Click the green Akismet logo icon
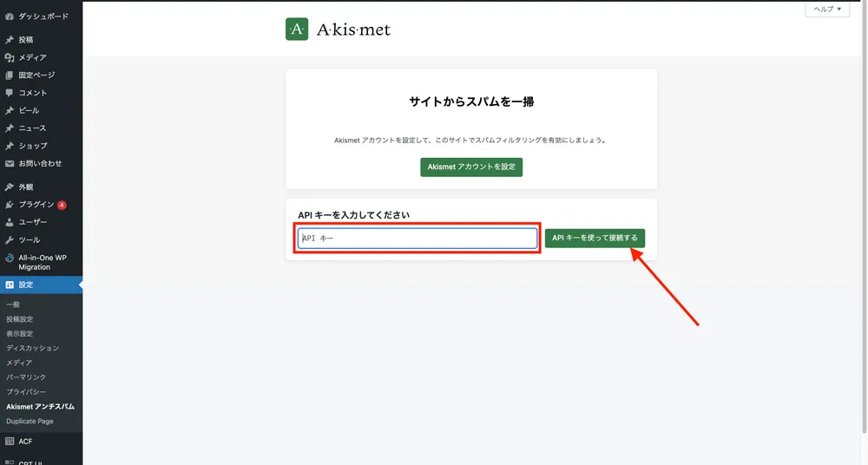The image size is (868, 465). (297, 29)
